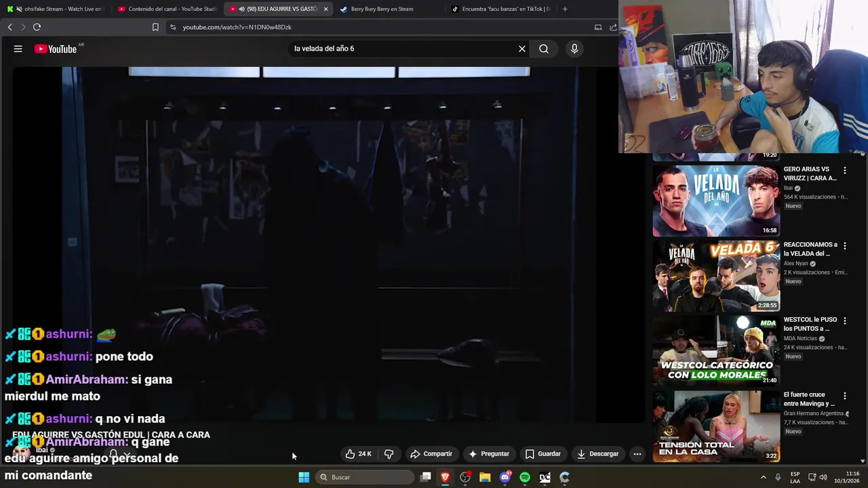This screenshot has height=488, width=868.
Task: Open the GERO ARIAS VS VIRUZZ title link
Action: tap(810, 174)
